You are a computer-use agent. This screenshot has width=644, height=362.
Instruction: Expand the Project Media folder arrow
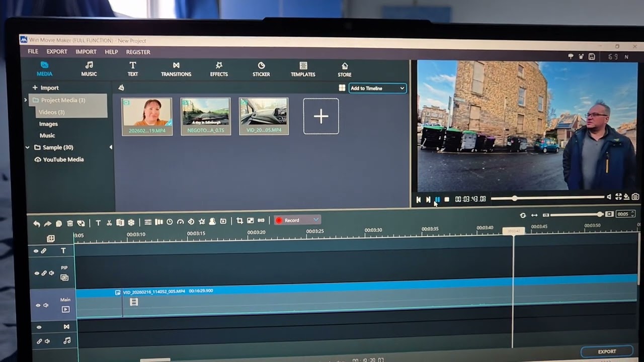[25, 100]
